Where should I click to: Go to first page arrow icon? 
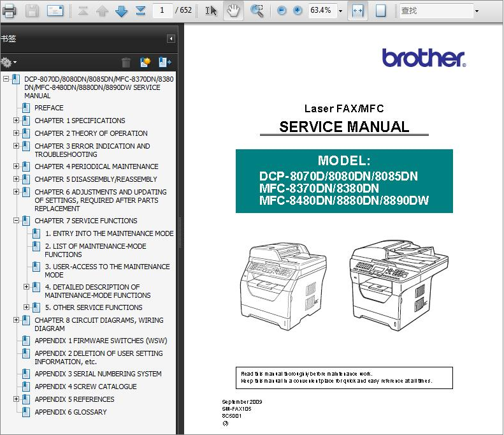tap(83, 11)
